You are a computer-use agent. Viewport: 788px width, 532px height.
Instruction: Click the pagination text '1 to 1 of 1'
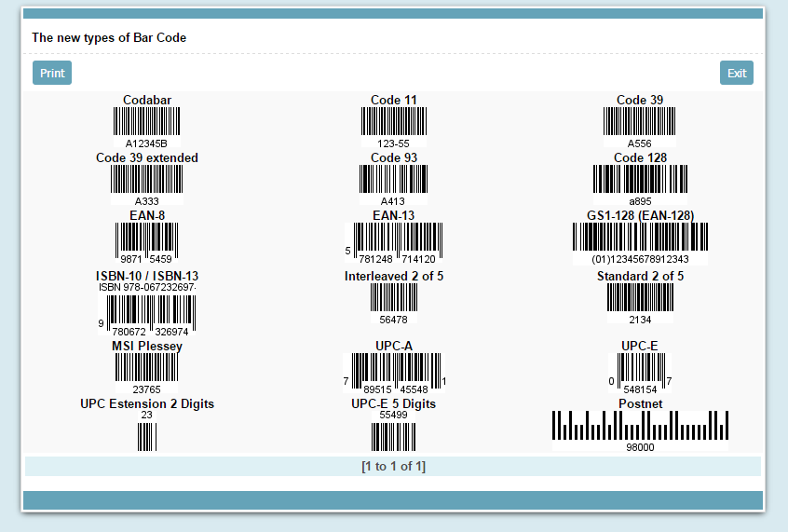[x=393, y=466]
